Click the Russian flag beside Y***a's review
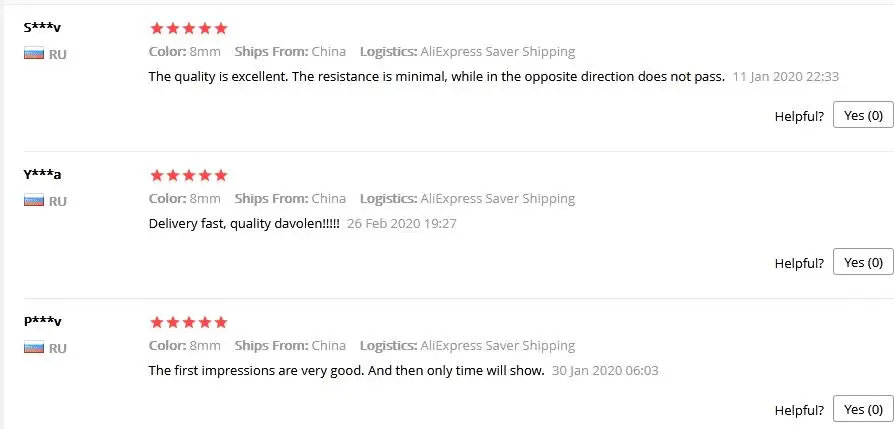Viewport: 894px width, 429px height. pyautogui.click(x=33, y=201)
